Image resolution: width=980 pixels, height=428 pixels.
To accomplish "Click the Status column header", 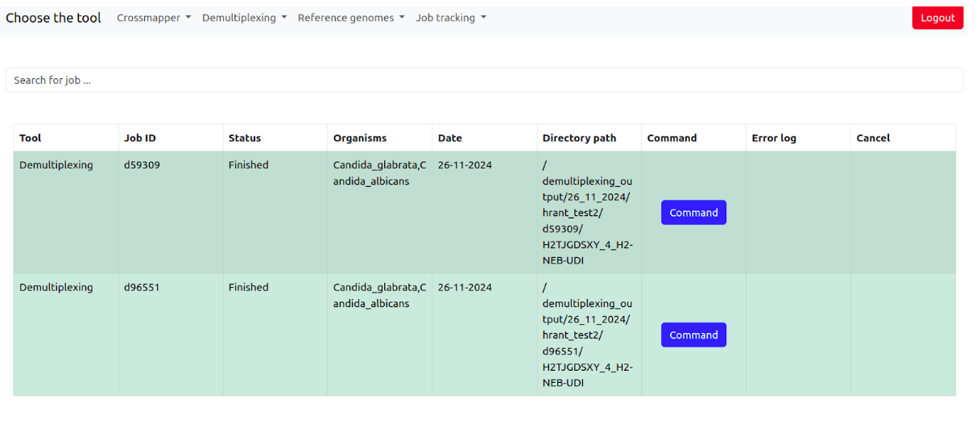I will coord(245,138).
